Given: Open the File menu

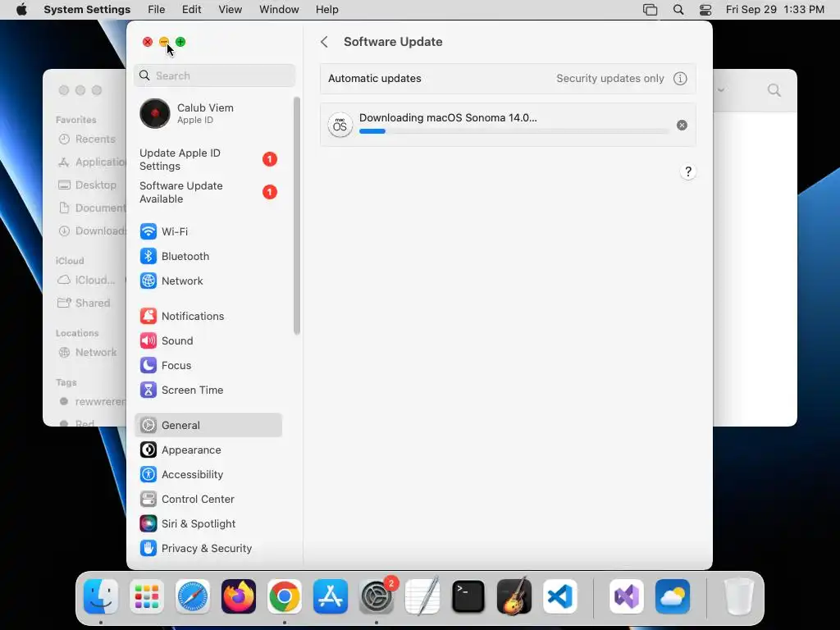Looking at the screenshot, I should tap(157, 10).
